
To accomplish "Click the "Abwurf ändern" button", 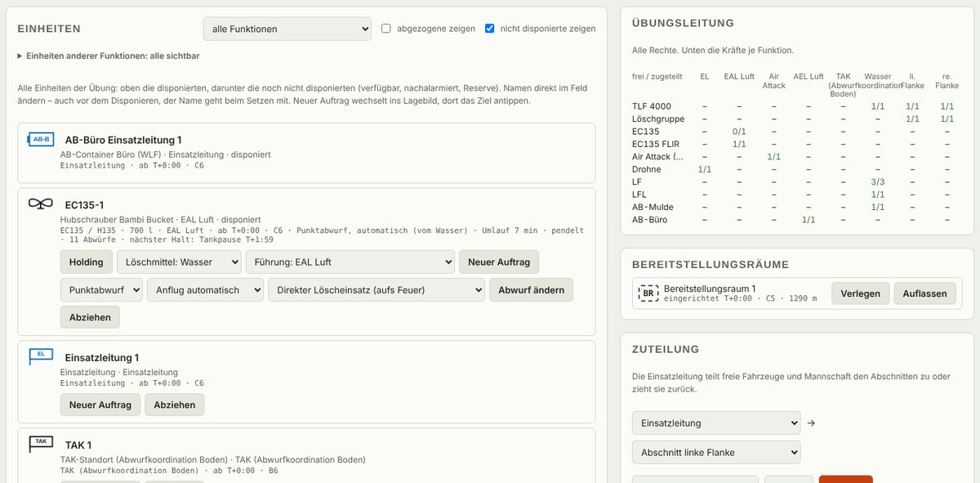I will (531, 289).
